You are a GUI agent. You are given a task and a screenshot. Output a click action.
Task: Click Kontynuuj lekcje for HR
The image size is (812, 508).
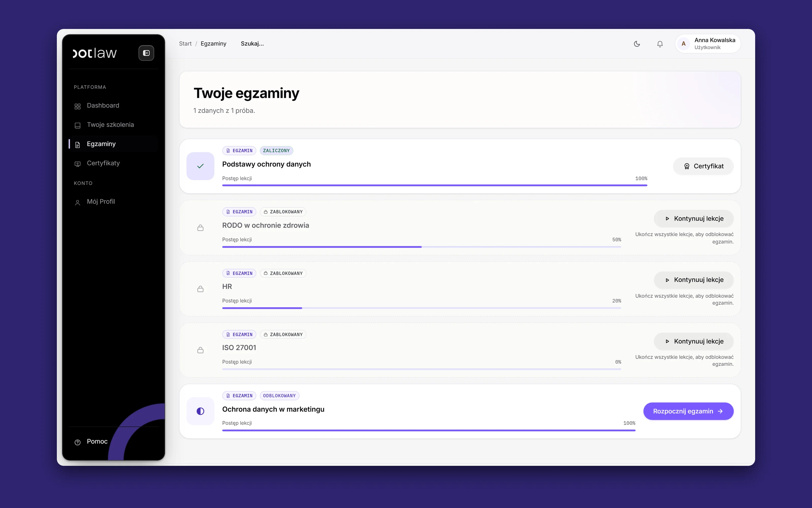pyautogui.click(x=693, y=280)
